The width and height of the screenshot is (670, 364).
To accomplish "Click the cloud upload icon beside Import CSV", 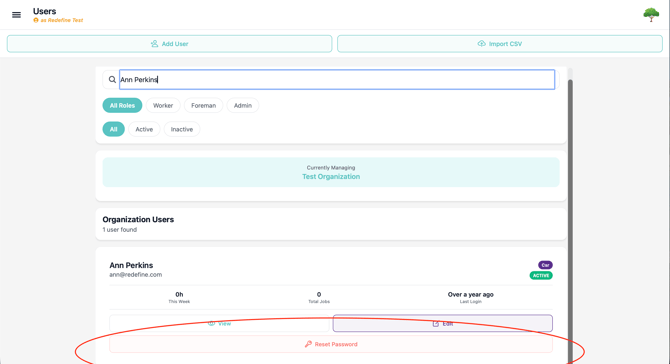I will tap(481, 44).
